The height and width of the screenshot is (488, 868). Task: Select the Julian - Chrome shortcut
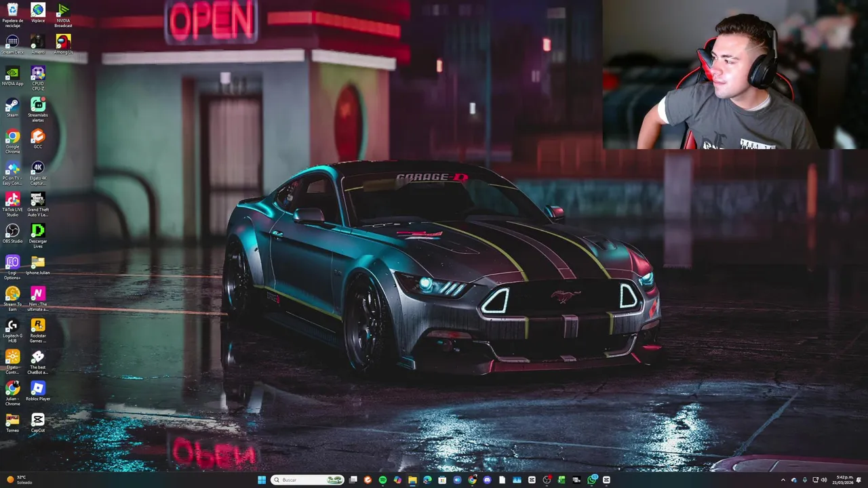tap(12, 393)
